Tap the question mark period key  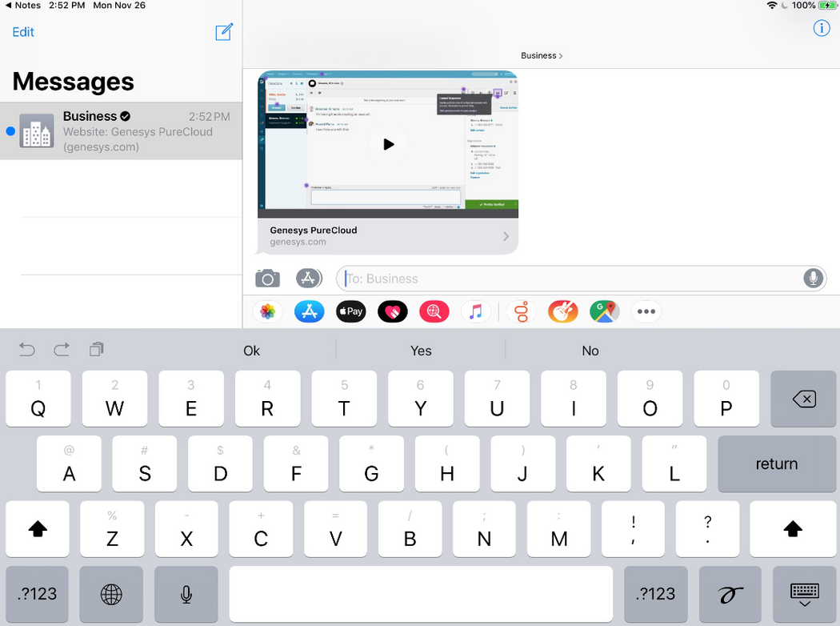[x=708, y=529]
